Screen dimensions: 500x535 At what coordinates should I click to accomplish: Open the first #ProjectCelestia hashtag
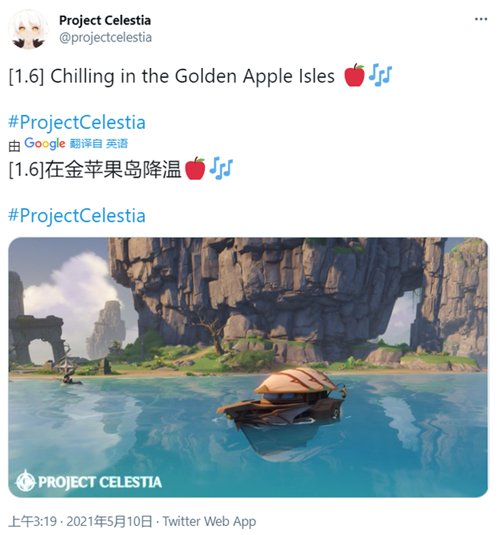(77, 122)
